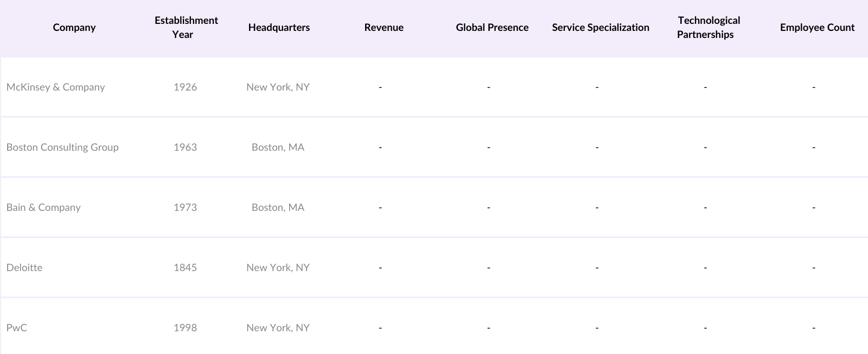868x354 pixels.
Task: Click the 1963 establishment year cell
Action: 185,147
